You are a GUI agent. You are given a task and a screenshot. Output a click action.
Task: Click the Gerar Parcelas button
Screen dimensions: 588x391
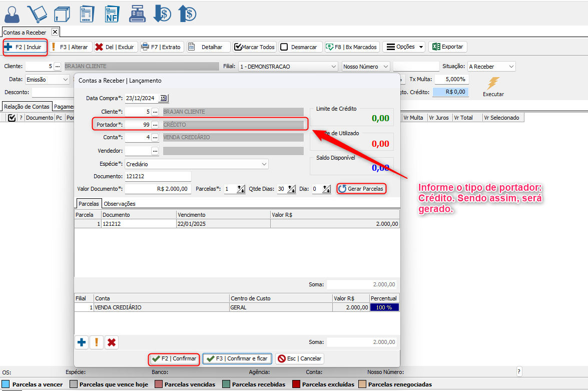(361, 189)
